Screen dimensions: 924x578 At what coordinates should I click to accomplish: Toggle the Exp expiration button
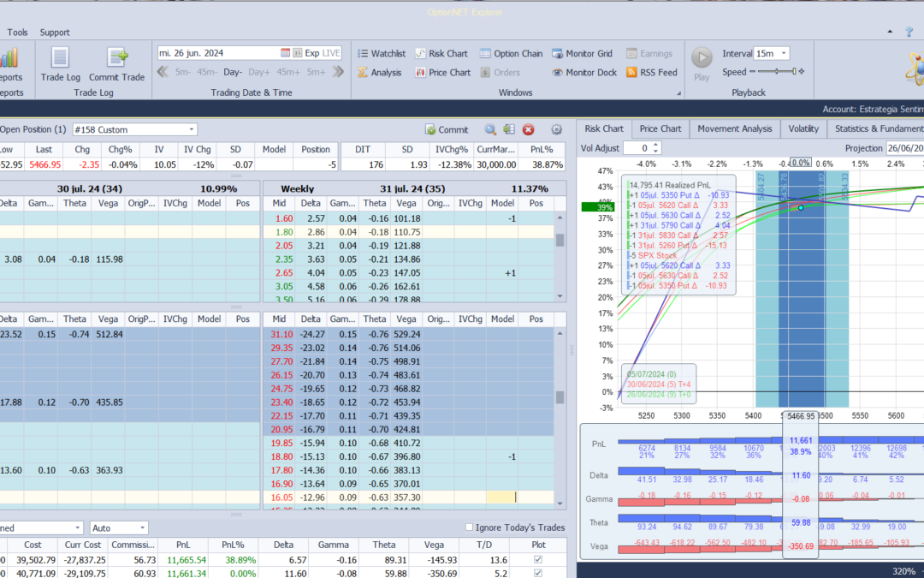(x=311, y=53)
